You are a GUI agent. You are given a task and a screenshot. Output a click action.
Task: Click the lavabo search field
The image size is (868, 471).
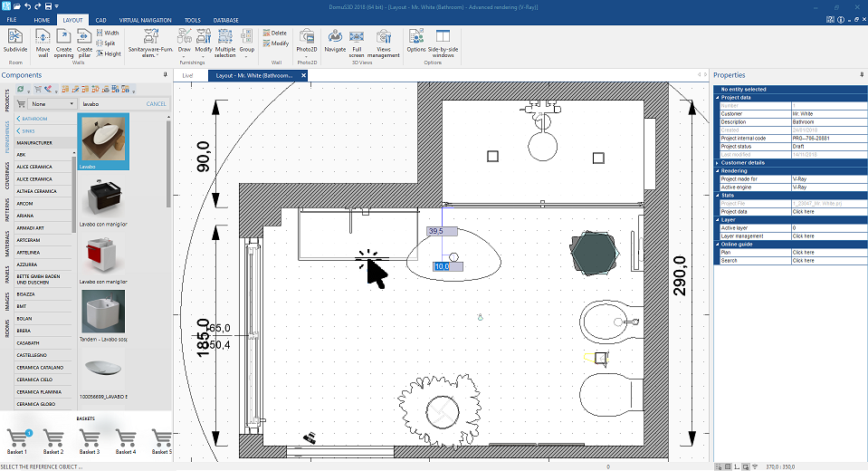110,103
